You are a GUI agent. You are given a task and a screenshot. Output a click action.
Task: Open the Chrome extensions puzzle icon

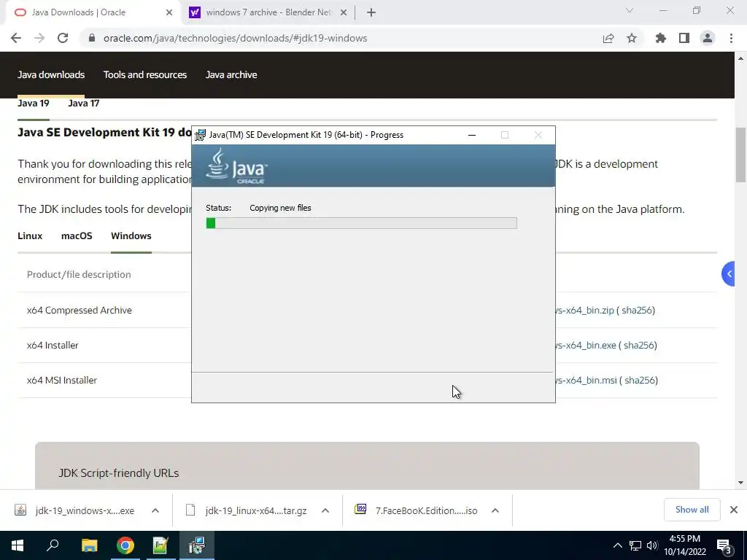[x=661, y=38]
